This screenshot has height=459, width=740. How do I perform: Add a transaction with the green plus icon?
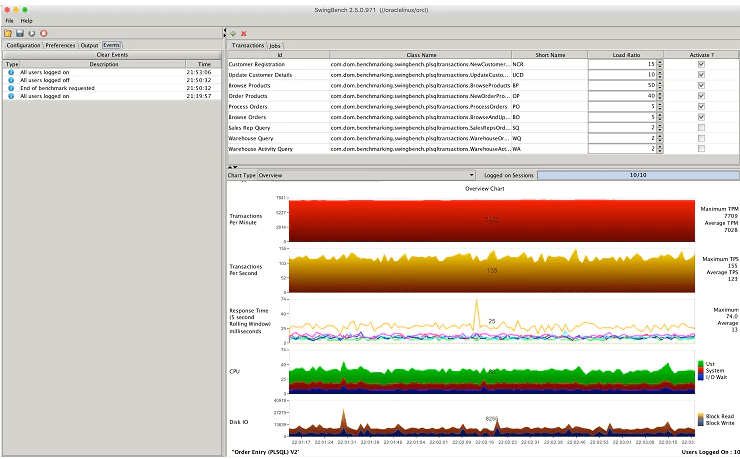tap(233, 33)
